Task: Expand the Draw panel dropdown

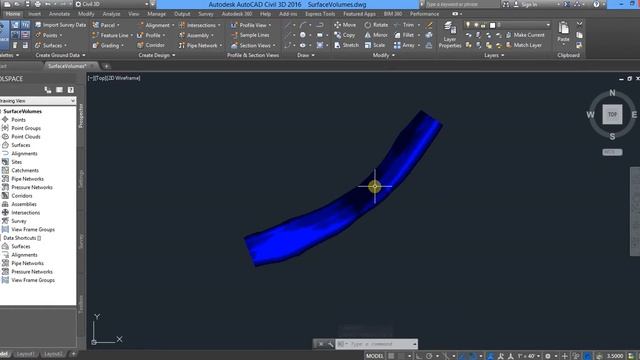Action: click(306, 55)
